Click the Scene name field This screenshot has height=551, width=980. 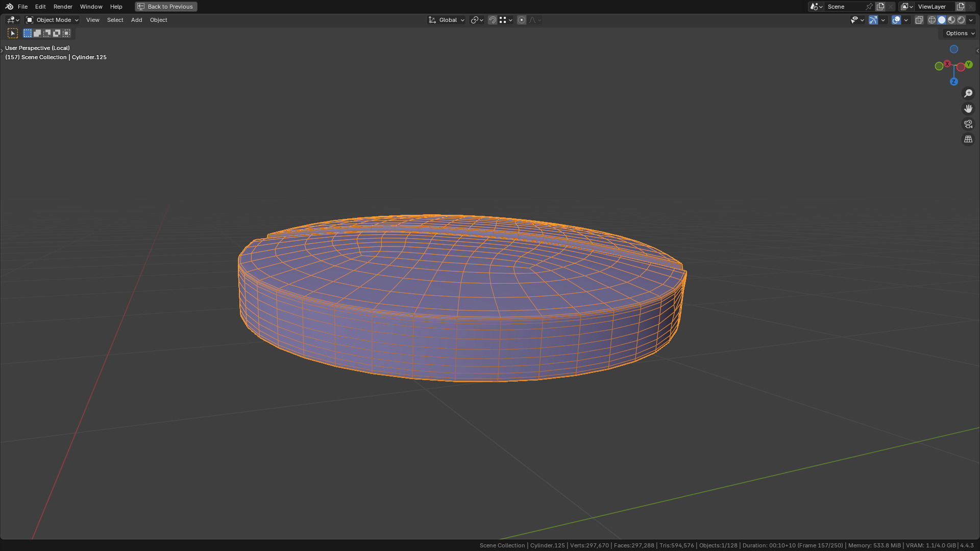[845, 7]
